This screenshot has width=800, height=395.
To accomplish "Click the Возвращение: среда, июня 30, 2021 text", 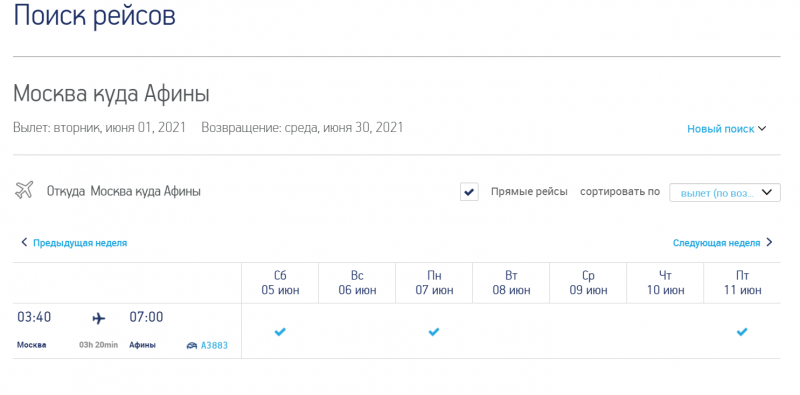I will (302, 128).
